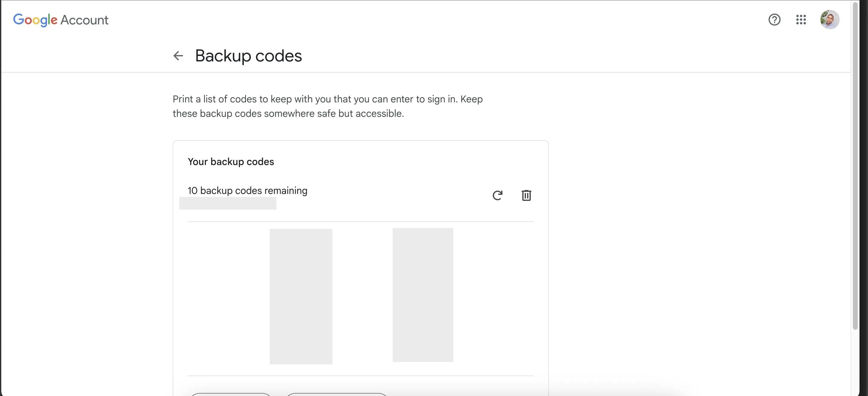Click the question mark help icon
This screenshot has width=868, height=396.
774,20
